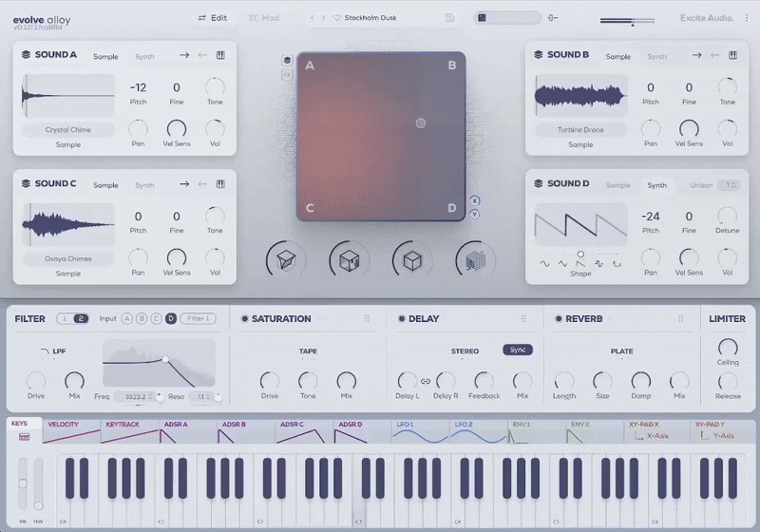Toggle the Reverb effect on or off
Image resolution: width=760 pixels, height=532 pixels.
(x=558, y=319)
